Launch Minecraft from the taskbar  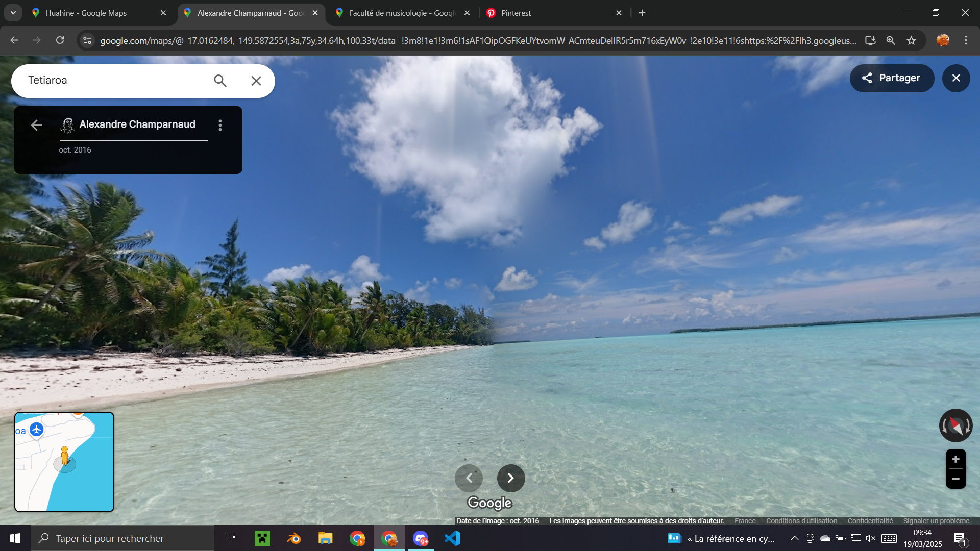click(262, 538)
